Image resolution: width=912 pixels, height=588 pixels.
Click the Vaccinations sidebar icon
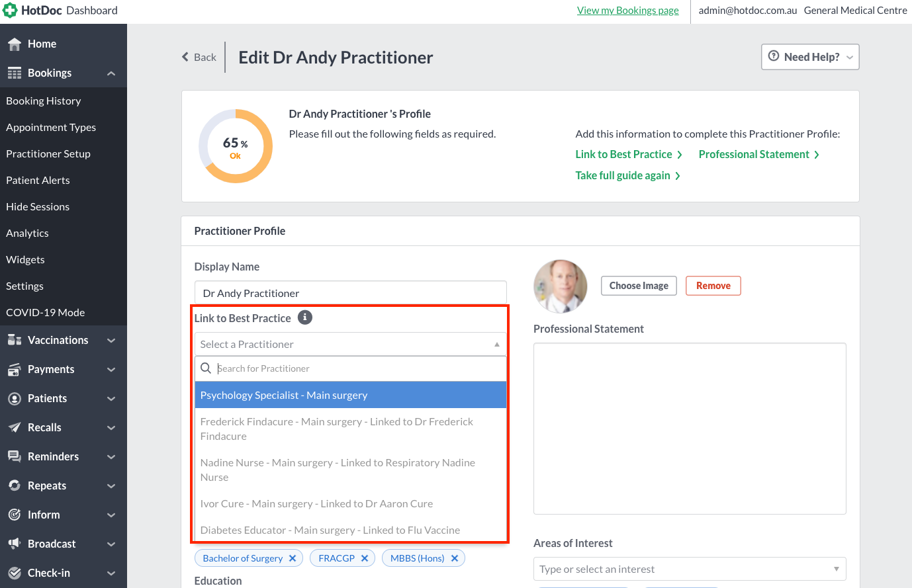14,340
